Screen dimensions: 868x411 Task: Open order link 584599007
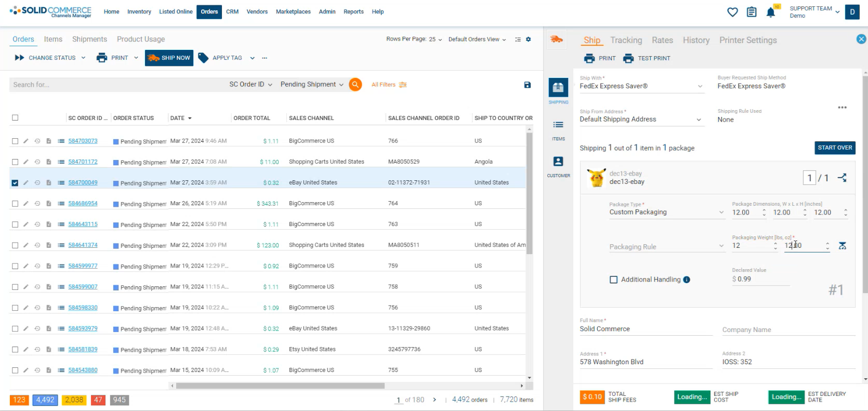point(83,287)
